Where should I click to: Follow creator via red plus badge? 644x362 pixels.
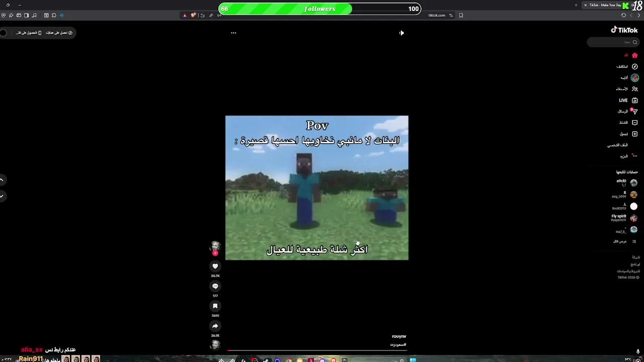point(215,253)
